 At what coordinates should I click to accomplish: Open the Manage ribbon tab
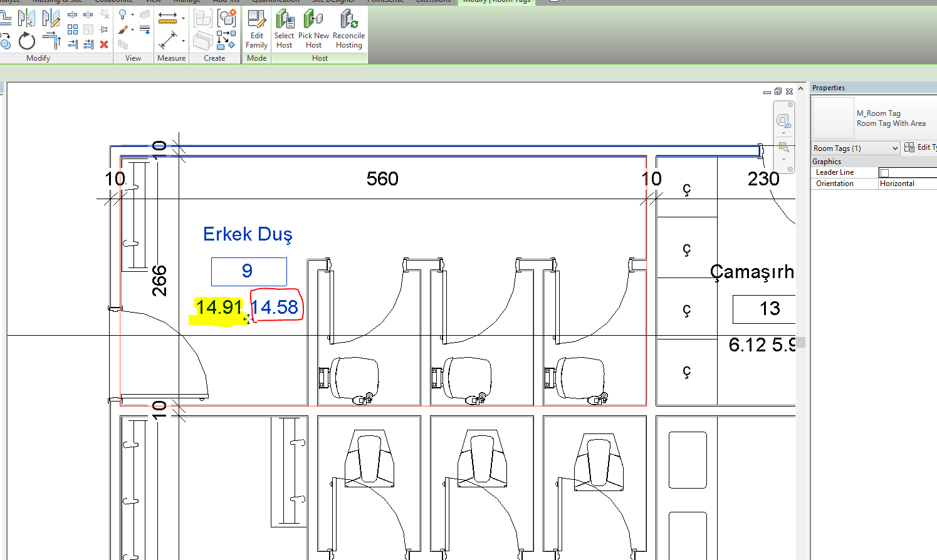pos(187,2)
